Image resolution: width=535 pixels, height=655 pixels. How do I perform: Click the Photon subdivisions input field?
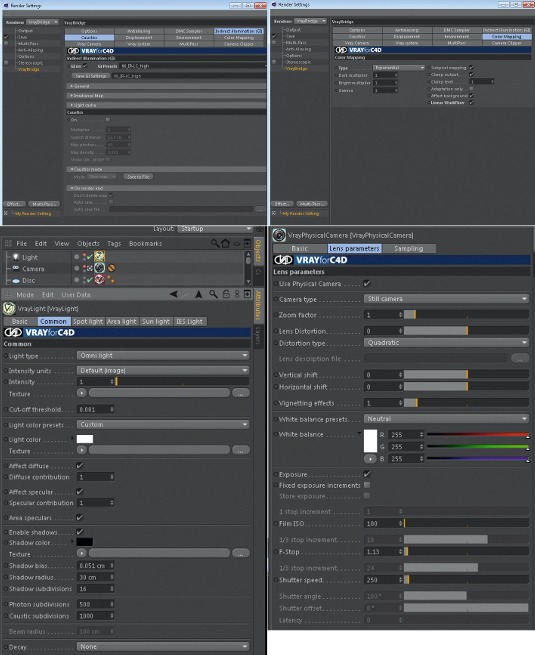tap(96, 604)
